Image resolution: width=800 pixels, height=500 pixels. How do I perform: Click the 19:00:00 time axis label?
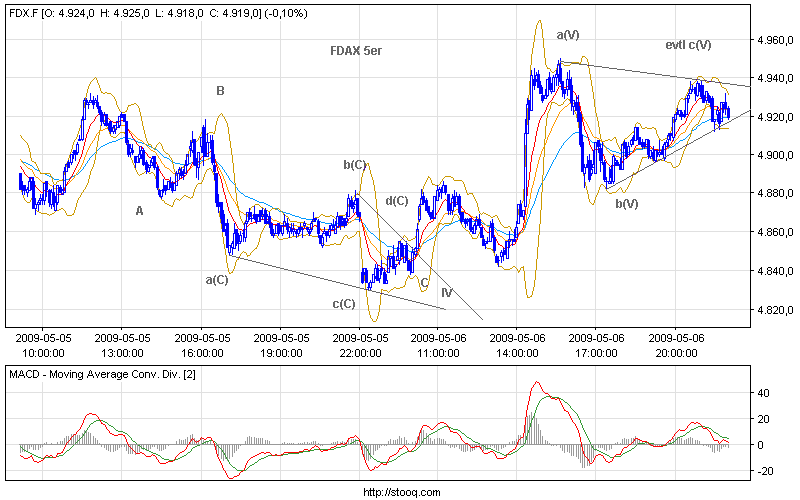coord(281,353)
